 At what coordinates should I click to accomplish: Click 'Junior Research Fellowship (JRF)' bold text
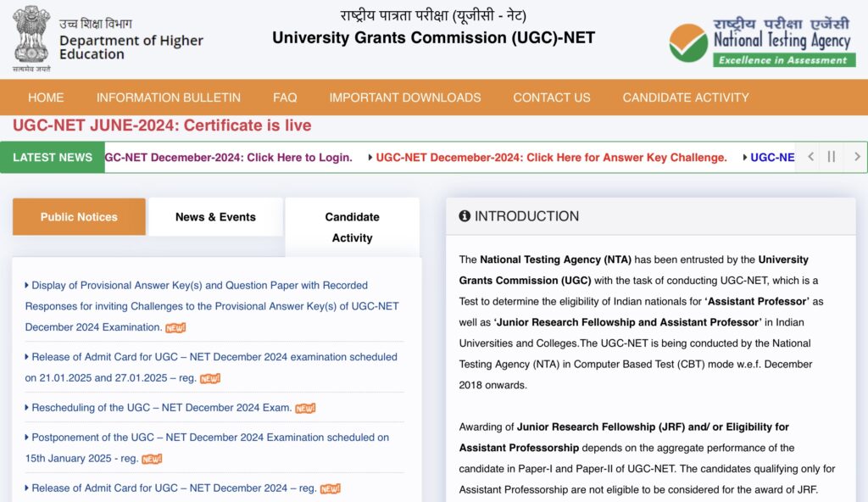tap(601, 427)
